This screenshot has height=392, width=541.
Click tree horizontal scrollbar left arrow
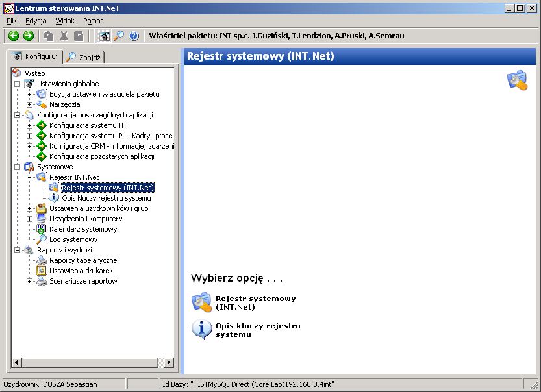[x=16, y=362]
